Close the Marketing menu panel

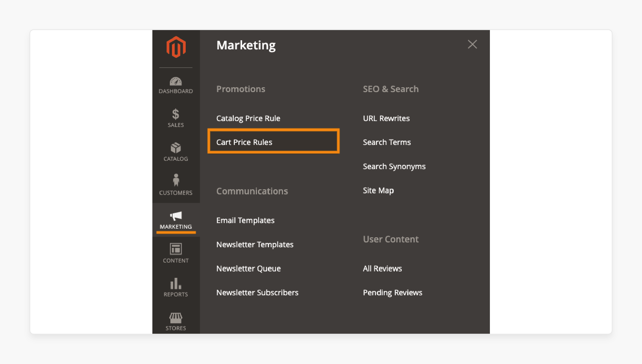pyautogui.click(x=472, y=44)
